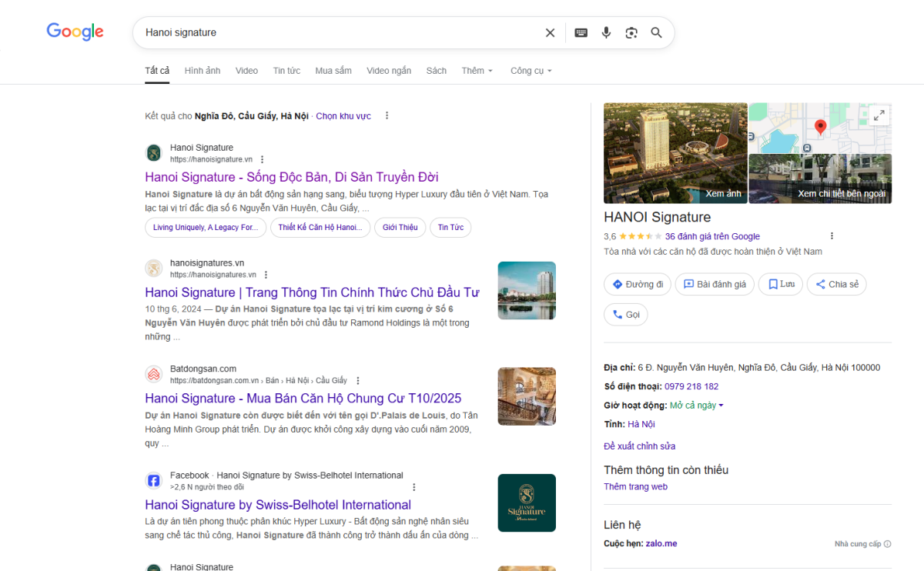The height and width of the screenshot is (571, 924).
Task: Open the three-dot menu for hanoisignature.vn result
Action: tap(262, 159)
